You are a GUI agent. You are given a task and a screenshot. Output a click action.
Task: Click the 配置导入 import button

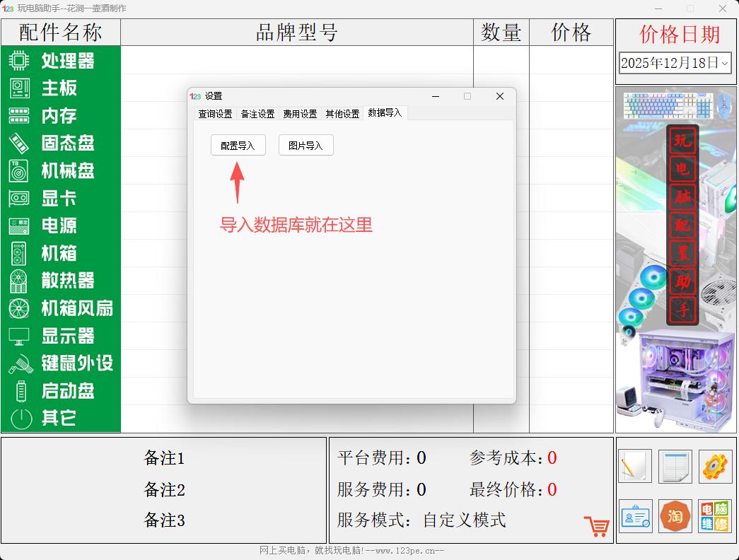point(238,145)
